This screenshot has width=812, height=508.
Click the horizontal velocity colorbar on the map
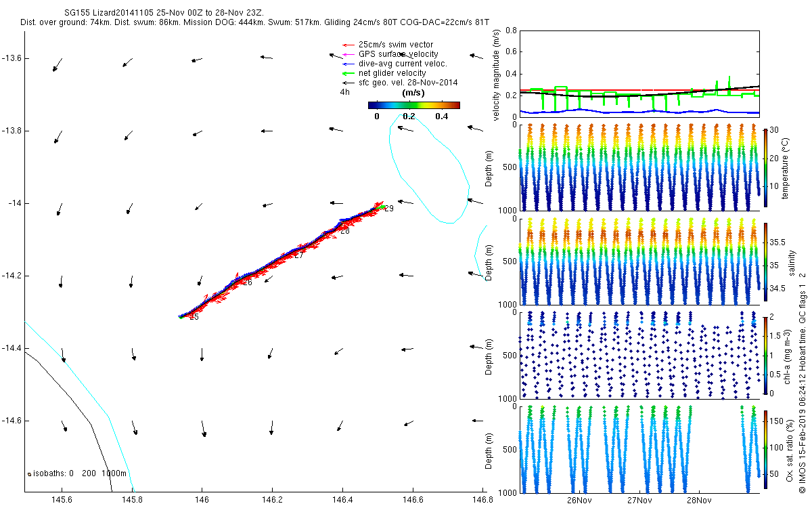click(x=414, y=105)
